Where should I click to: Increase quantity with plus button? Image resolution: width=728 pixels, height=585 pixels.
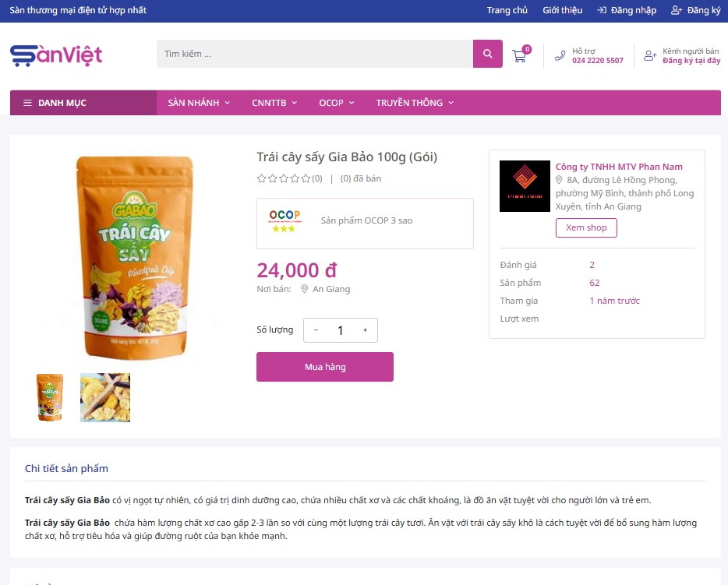[x=366, y=330]
